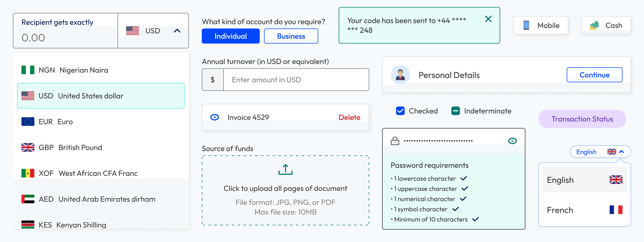Click the US flag next to USD
Viewport: 644px width, 242px height.
tap(133, 31)
